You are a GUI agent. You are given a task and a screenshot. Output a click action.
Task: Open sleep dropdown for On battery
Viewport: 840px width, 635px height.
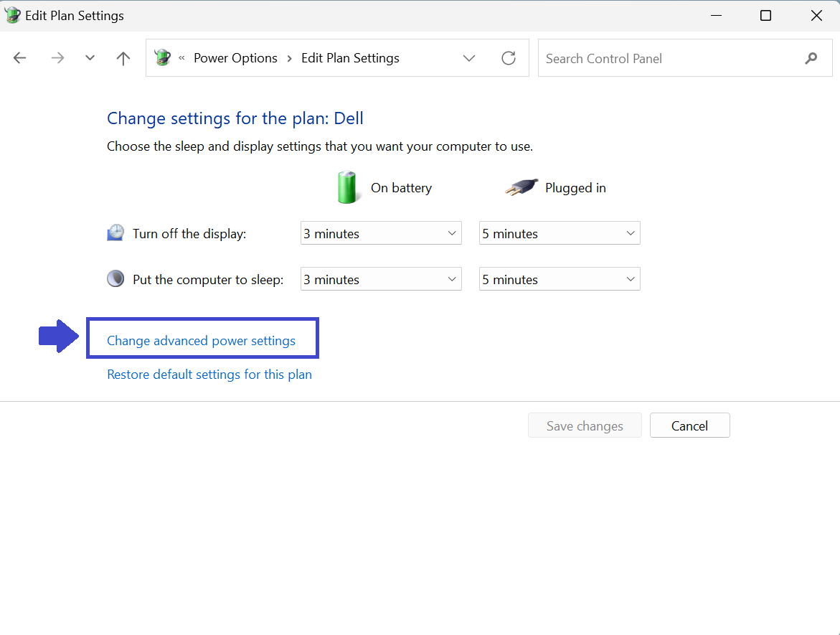point(380,280)
